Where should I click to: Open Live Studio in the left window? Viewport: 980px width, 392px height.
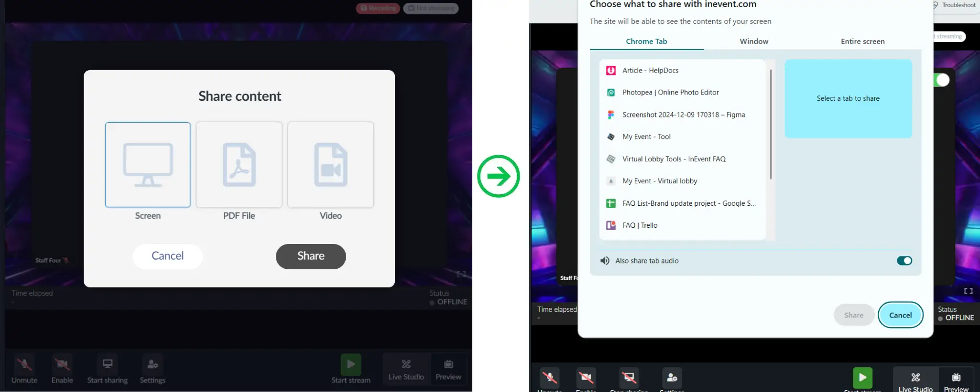pyautogui.click(x=406, y=369)
